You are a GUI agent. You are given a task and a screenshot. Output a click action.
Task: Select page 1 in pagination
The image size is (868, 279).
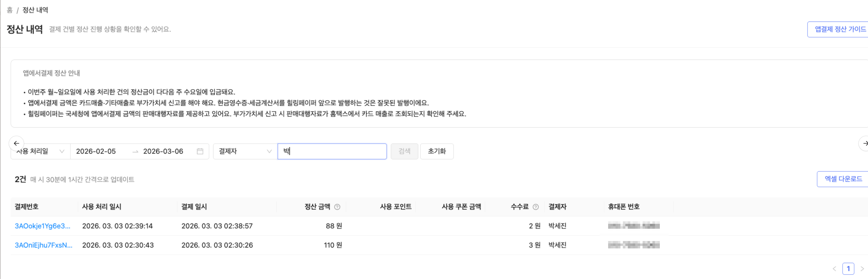[x=848, y=269]
